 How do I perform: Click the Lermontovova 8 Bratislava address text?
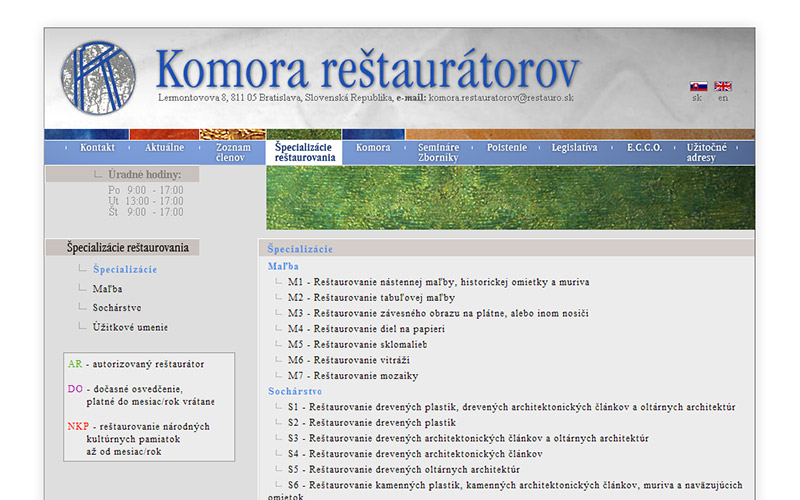tap(276, 97)
